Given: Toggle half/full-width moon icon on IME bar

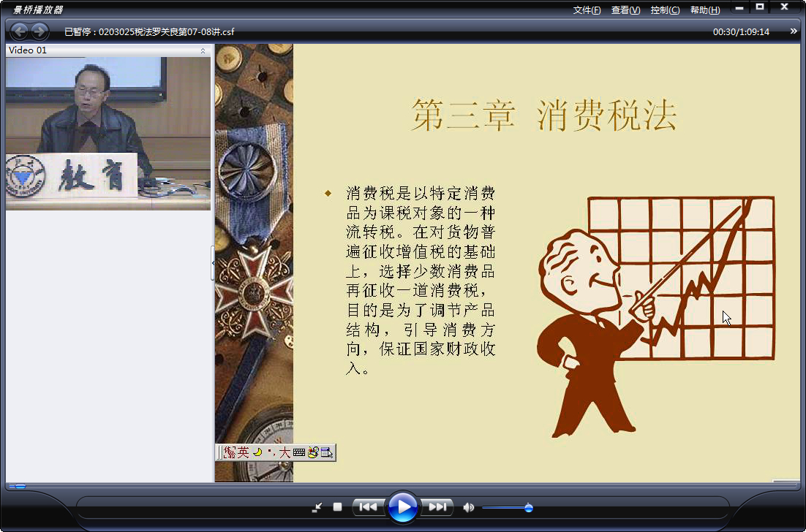Looking at the screenshot, I should [x=257, y=452].
